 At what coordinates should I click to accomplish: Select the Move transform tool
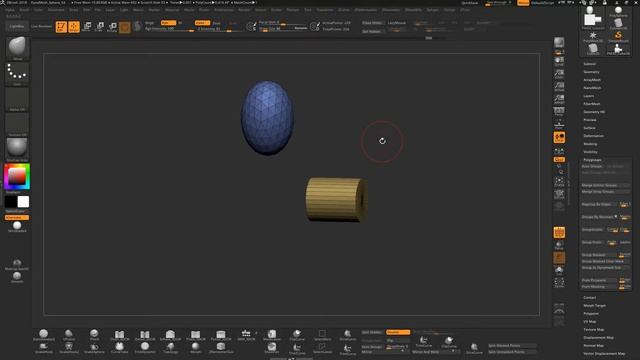87,27
